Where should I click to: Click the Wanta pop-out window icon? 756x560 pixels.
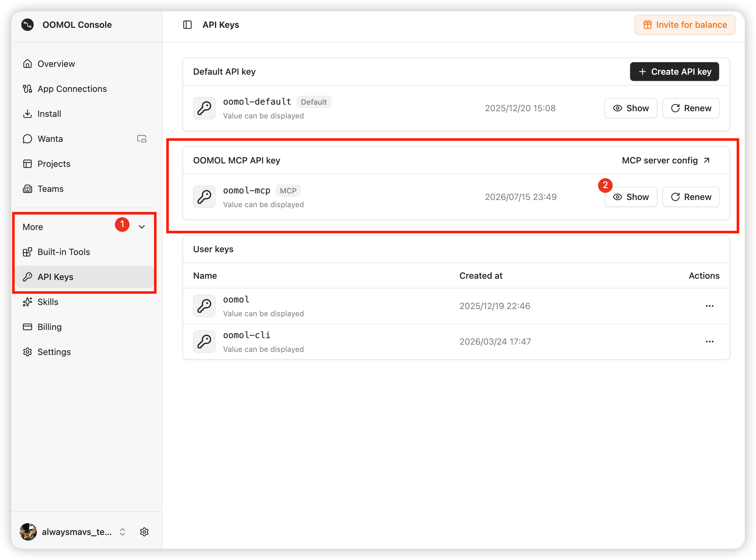click(142, 139)
